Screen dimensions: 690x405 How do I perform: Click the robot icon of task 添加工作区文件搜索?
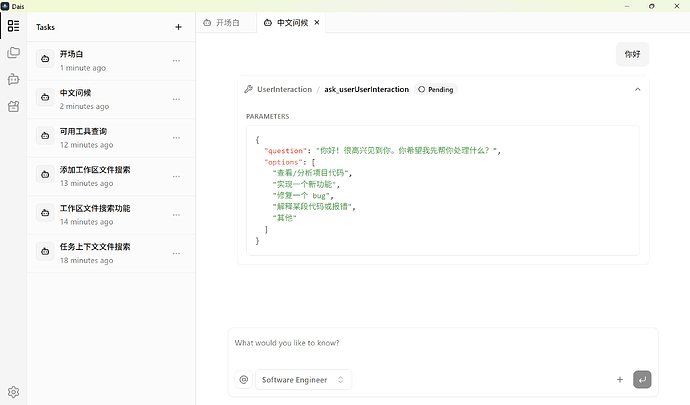45,174
